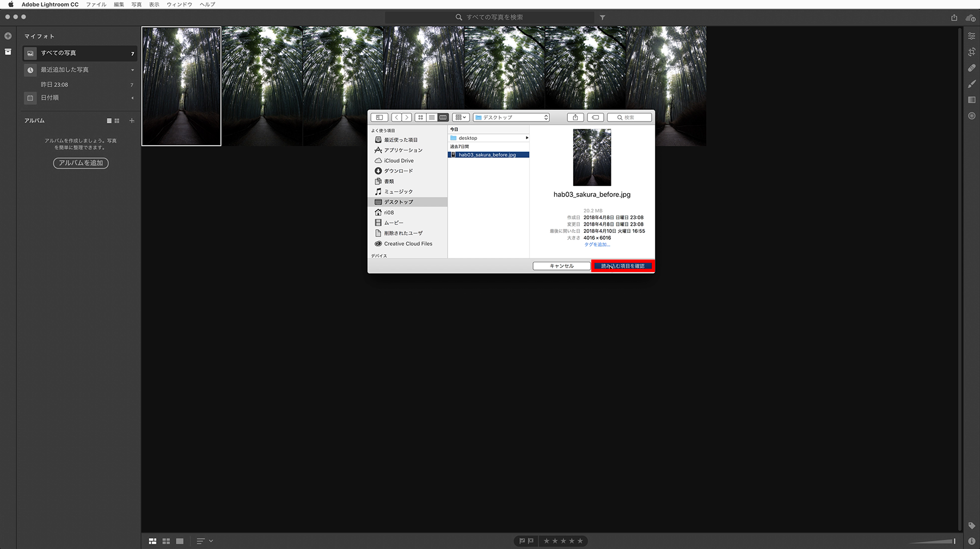Flag photo as picked
Image resolution: width=980 pixels, height=549 pixels.
[522, 541]
